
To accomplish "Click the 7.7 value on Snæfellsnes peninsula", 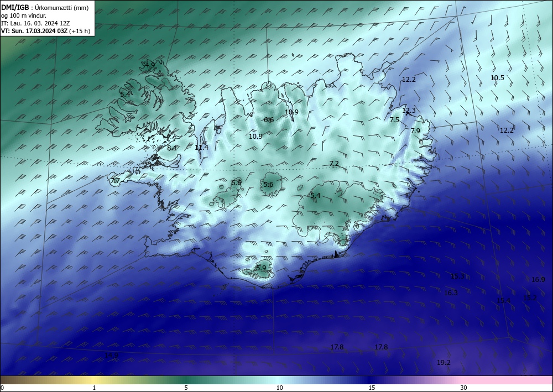I will pos(116,181).
